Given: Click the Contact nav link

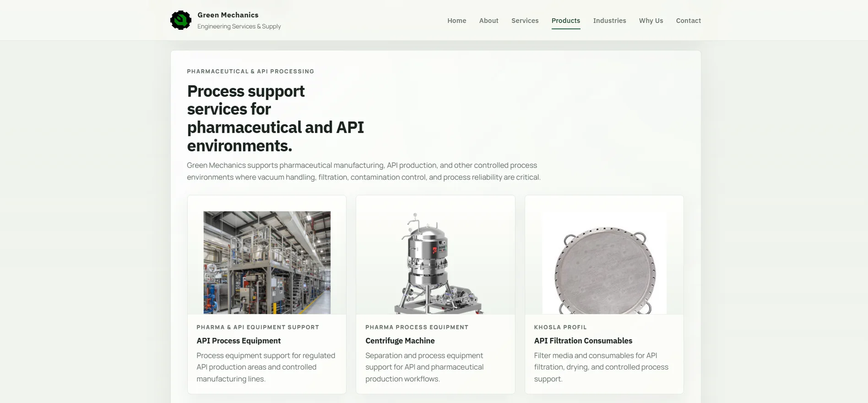Looking at the screenshot, I should click(x=688, y=21).
